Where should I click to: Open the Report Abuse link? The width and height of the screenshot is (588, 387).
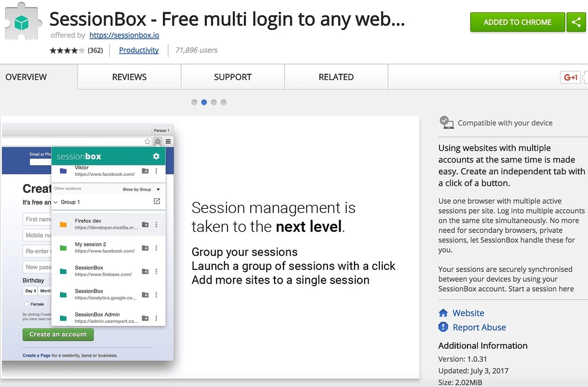click(479, 328)
